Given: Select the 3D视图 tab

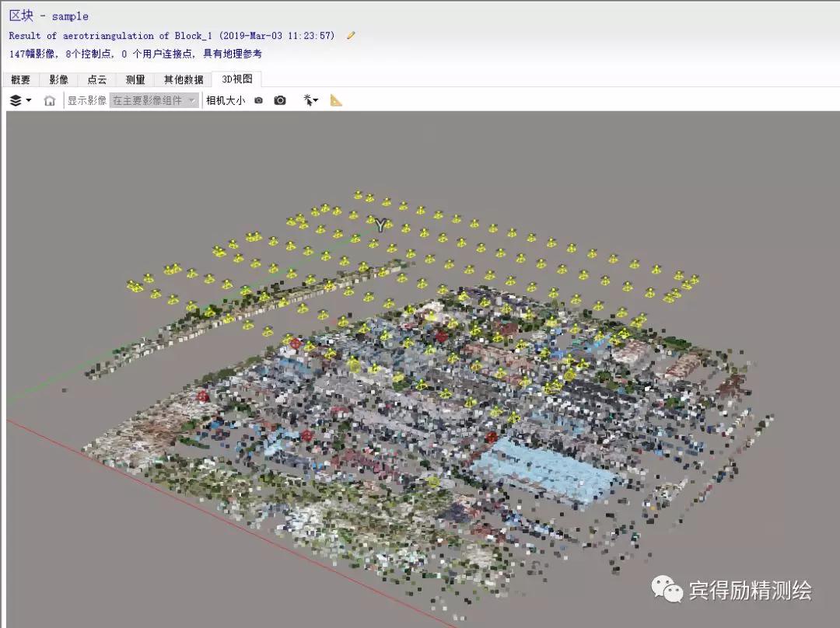Looking at the screenshot, I should (x=236, y=79).
